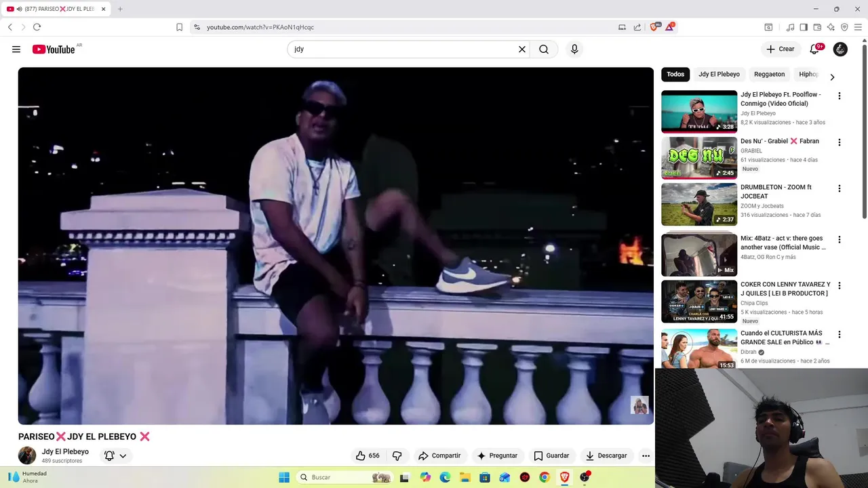
Task: Open OBS Studio from the taskbar
Action: pyautogui.click(x=585, y=477)
